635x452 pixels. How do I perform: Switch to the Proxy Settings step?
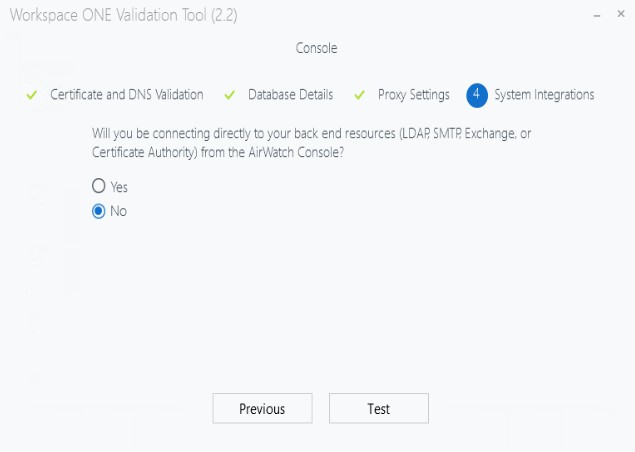click(x=413, y=95)
